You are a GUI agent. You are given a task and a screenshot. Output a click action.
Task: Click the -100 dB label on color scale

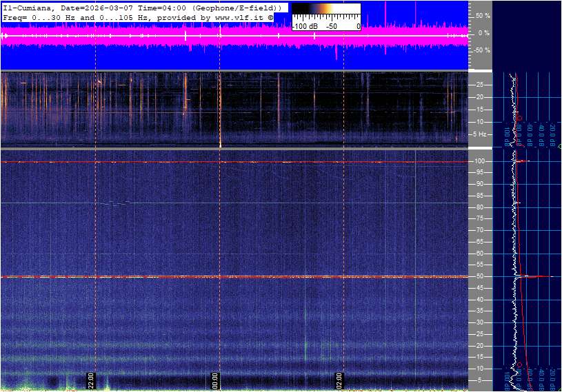click(x=304, y=26)
